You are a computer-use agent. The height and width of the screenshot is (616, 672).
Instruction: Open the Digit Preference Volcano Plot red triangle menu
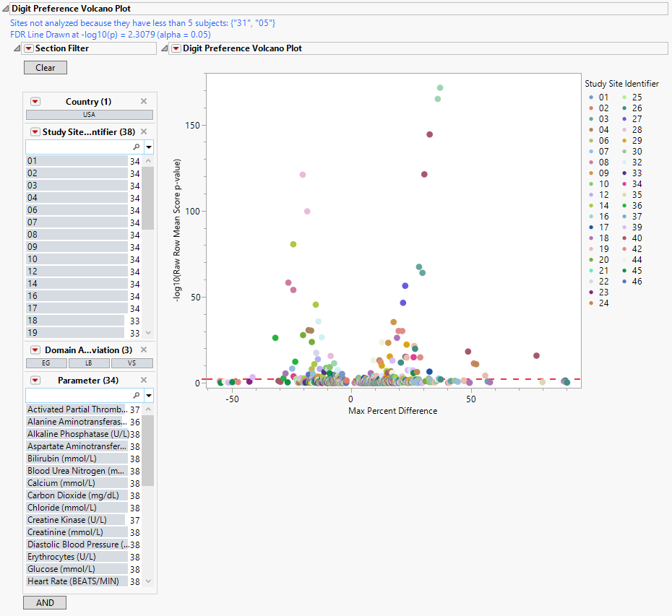176,48
